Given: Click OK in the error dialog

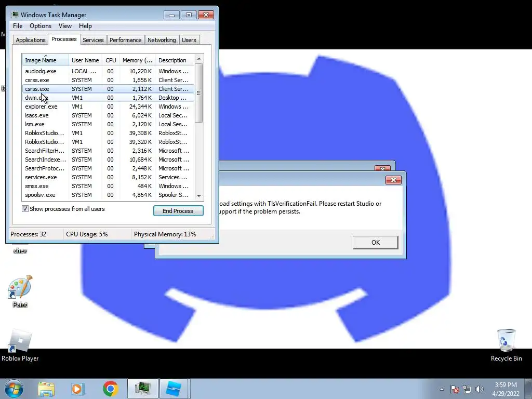Looking at the screenshot, I should [x=375, y=242].
